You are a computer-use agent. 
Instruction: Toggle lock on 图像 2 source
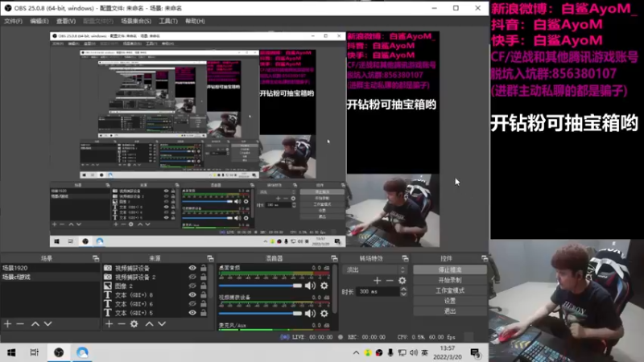(204, 286)
